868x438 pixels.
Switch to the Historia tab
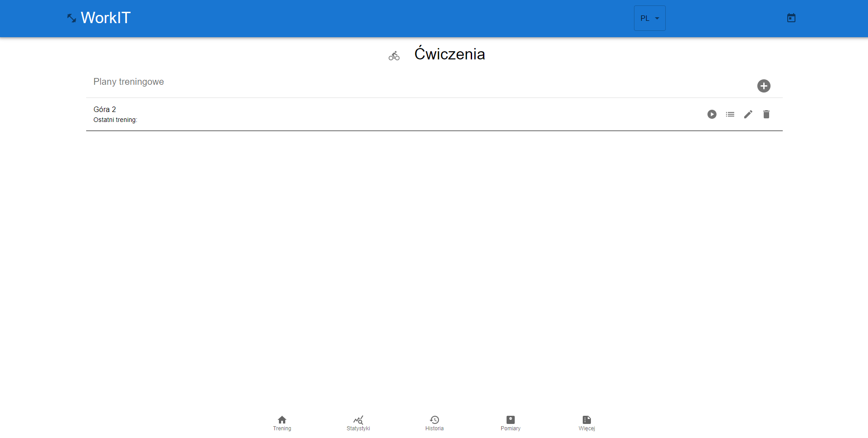tap(434, 423)
